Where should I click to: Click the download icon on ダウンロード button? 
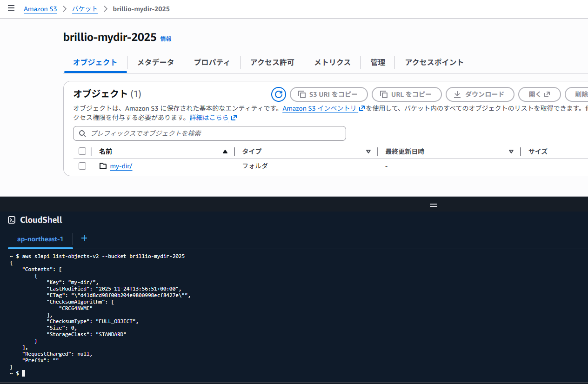(x=458, y=94)
